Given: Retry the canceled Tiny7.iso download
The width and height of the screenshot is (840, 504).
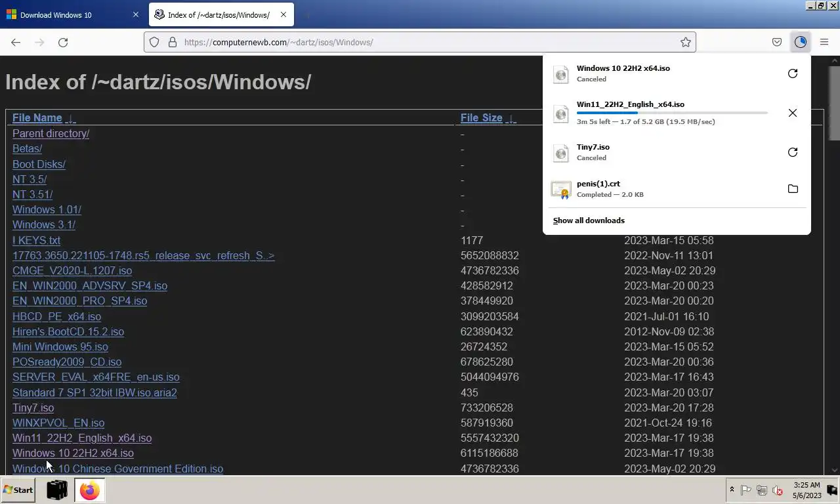Looking at the screenshot, I should pos(793,152).
